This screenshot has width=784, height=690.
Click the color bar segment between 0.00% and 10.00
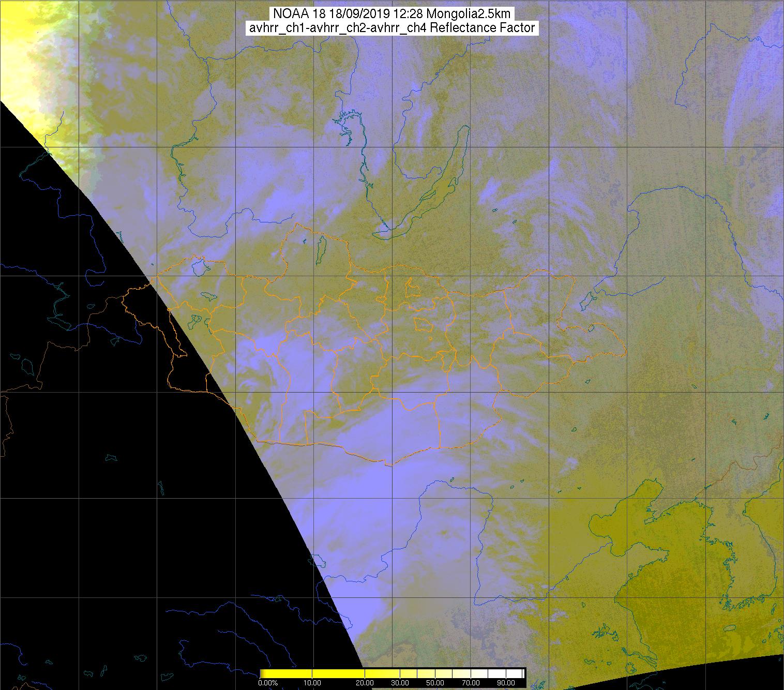286,673
